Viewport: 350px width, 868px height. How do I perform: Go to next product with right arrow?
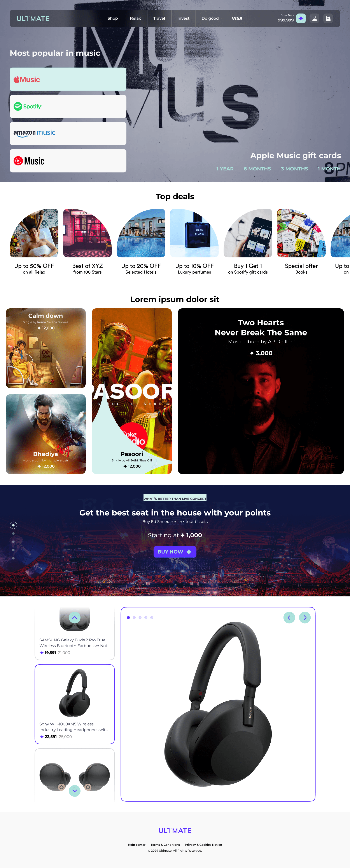(305, 617)
